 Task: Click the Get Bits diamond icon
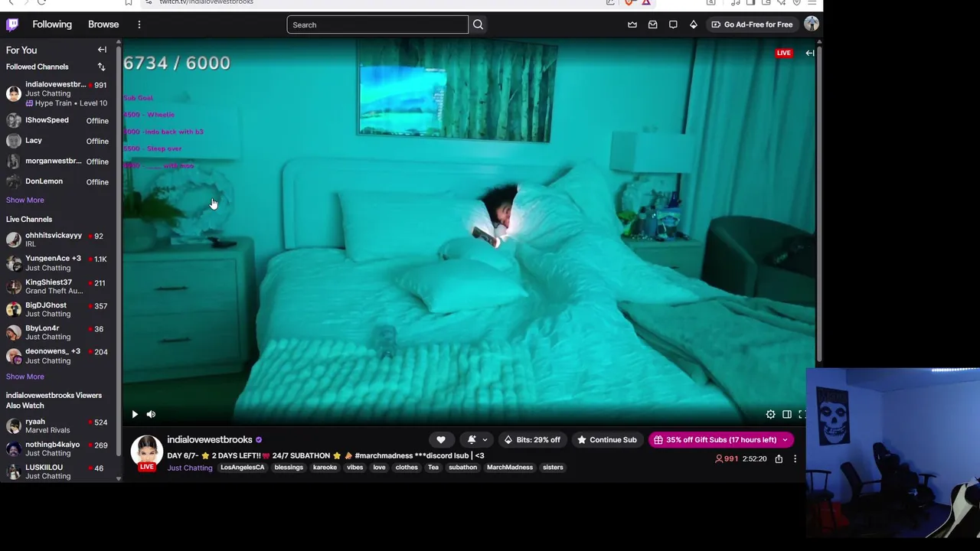pyautogui.click(x=693, y=24)
